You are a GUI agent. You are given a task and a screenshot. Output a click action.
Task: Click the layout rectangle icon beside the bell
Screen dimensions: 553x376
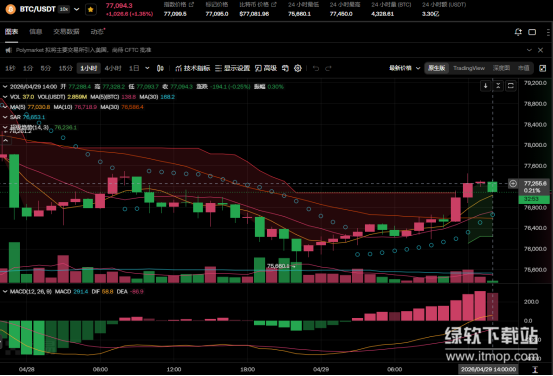click(532, 32)
